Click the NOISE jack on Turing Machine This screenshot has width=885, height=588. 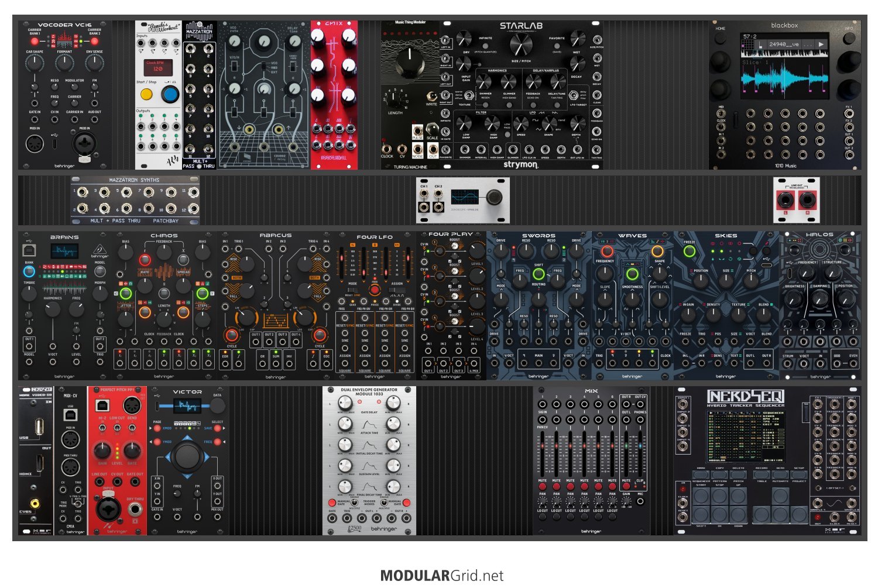[x=417, y=149]
